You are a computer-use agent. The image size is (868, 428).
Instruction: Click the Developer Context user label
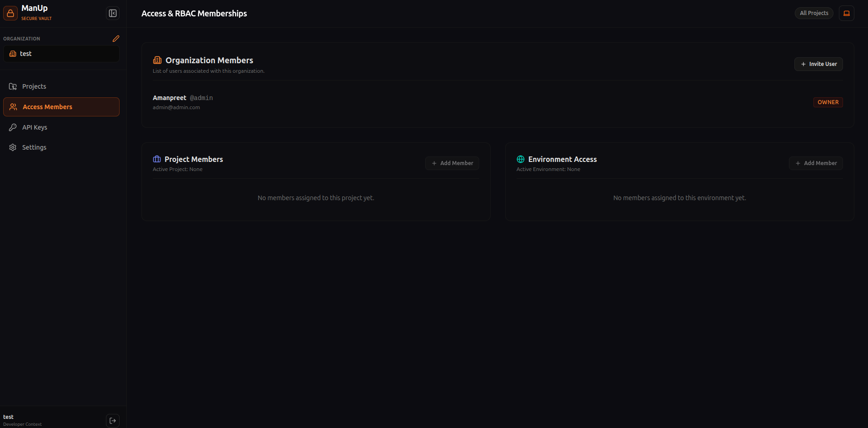[22, 424]
